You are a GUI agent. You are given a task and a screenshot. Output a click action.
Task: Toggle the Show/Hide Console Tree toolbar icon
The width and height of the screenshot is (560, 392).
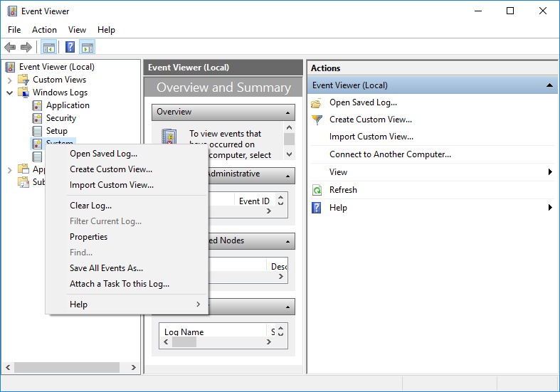coord(49,48)
